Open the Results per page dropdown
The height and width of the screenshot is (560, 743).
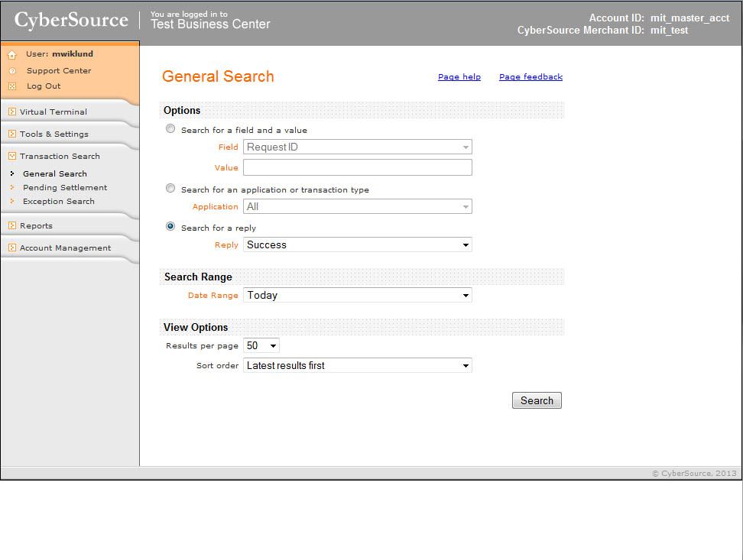coord(261,346)
